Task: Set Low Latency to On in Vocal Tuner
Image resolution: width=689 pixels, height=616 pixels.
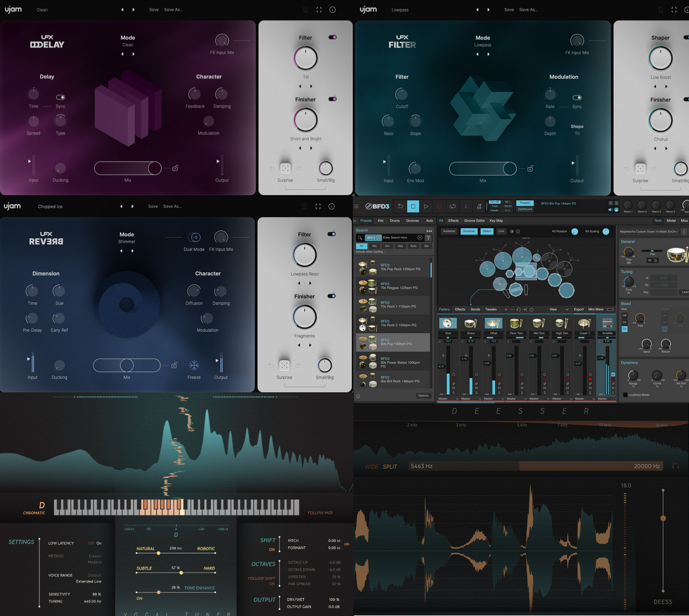Action: pyautogui.click(x=99, y=543)
